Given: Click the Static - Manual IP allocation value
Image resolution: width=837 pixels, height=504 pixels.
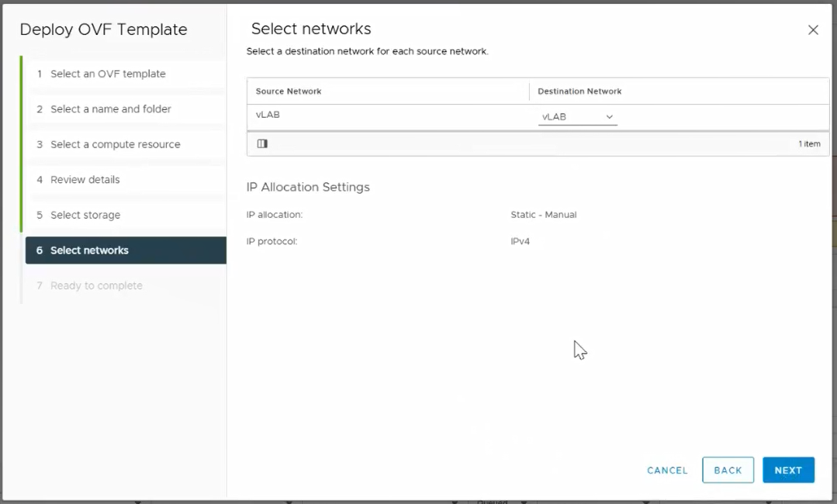Looking at the screenshot, I should [x=543, y=215].
